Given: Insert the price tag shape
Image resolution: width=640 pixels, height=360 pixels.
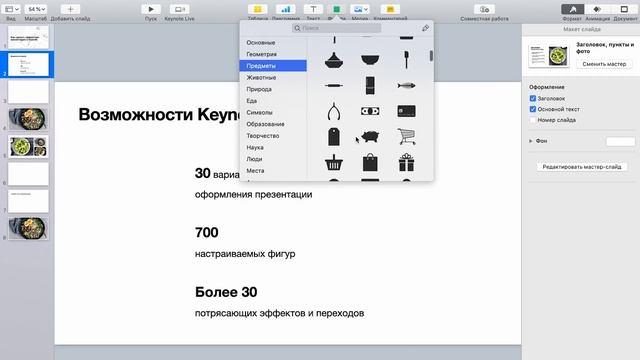Looking at the screenshot, I should (x=334, y=137).
